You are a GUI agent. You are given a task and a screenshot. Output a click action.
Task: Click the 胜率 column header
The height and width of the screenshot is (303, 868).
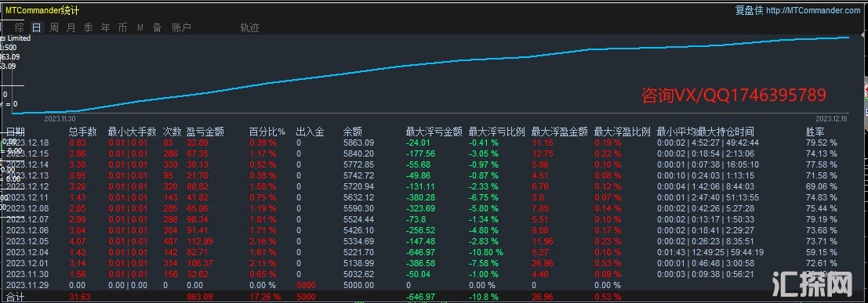(815, 132)
